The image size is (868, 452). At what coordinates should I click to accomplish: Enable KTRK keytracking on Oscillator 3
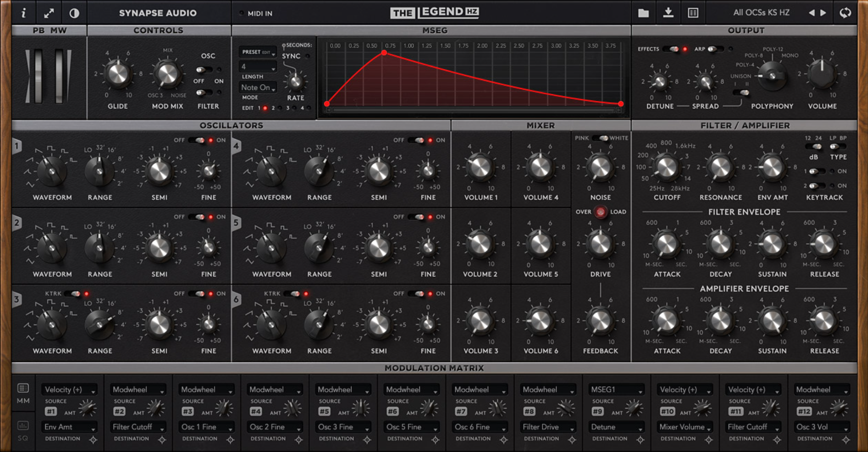pyautogui.click(x=72, y=293)
